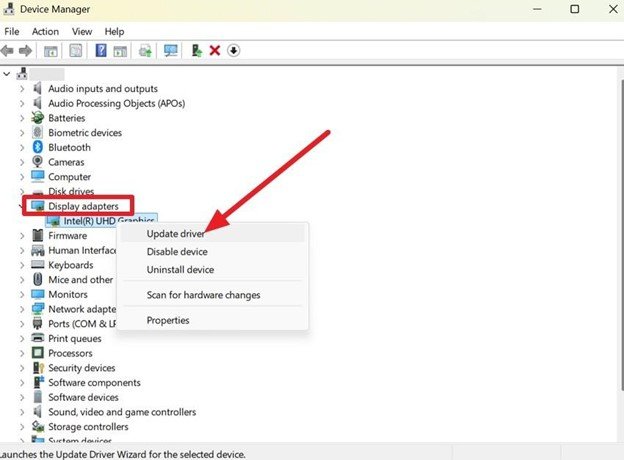The image size is (624, 460).
Task: Choose Disable device from context menu
Action: click(213, 252)
